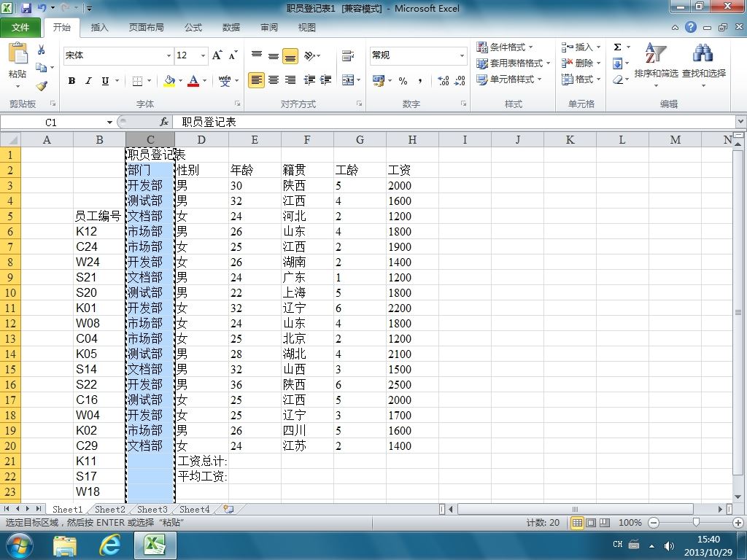Switch to Page Layout view in status bar
The width and height of the screenshot is (747, 560).
click(x=591, y=522)
